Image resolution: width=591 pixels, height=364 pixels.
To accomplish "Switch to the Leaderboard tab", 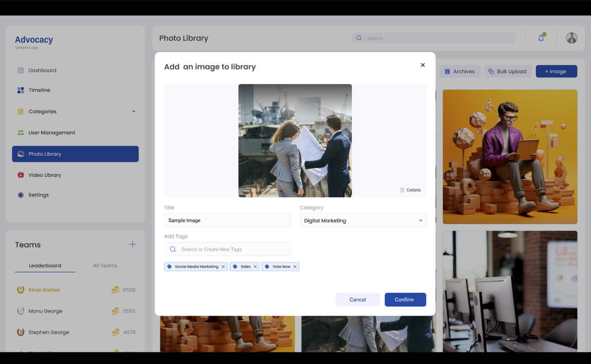I will click(45, 265).
